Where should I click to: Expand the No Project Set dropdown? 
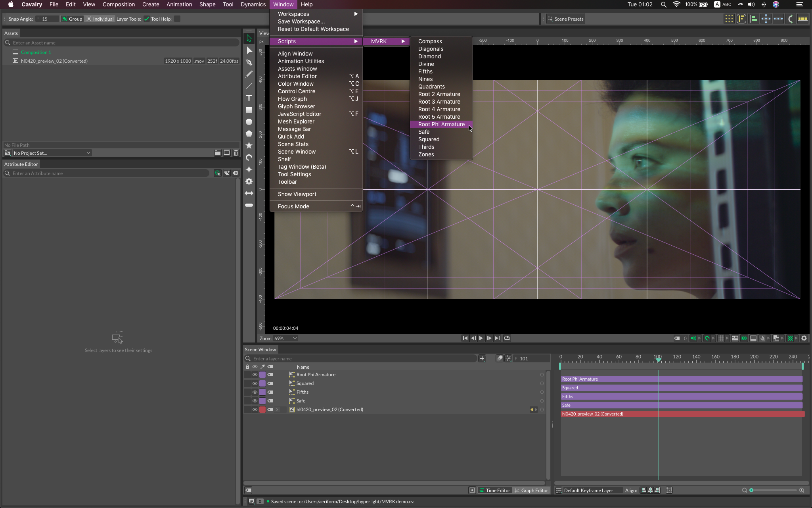88,153
